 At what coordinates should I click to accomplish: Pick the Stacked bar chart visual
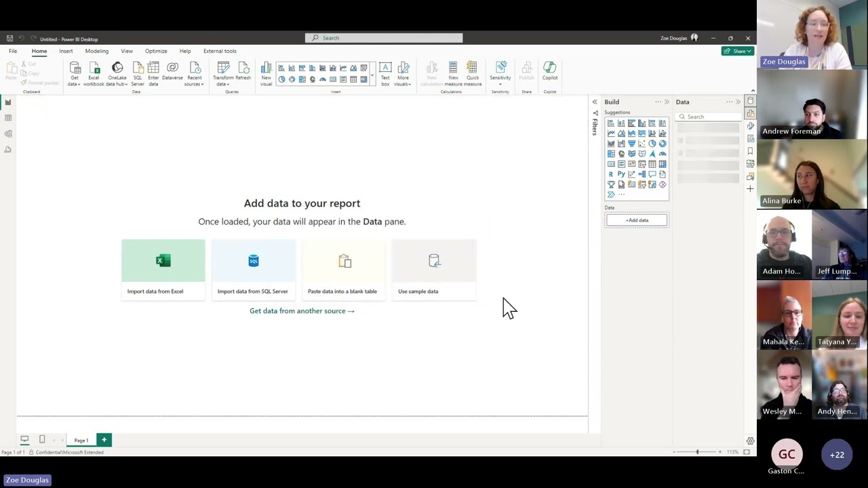coord(611,123)
